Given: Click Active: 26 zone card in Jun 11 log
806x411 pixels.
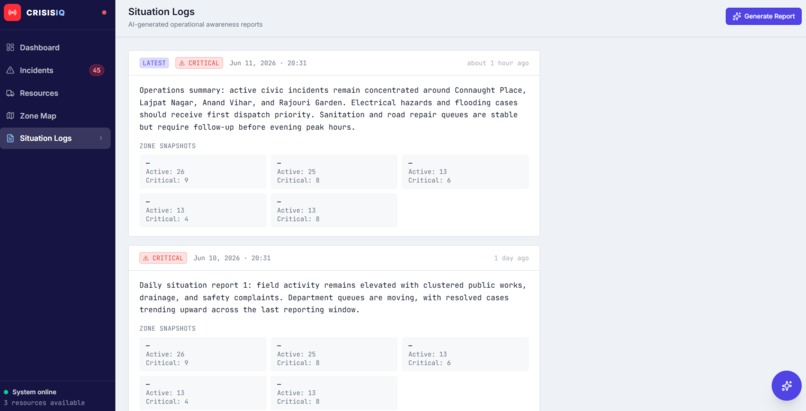Looking at the screenshot, I should click(203, 172).
